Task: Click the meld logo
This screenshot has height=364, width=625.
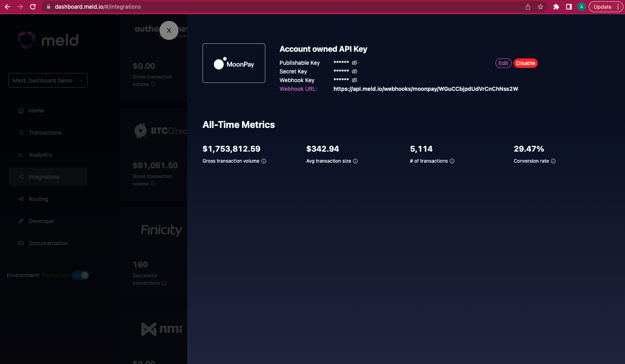Action: click(x=48, y=40)
